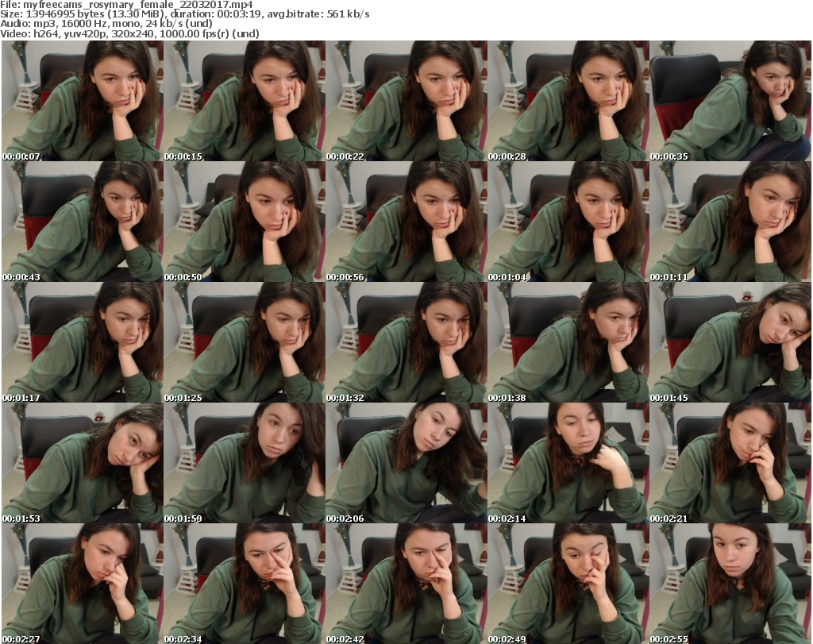Choose the frame stamped 00:01:59
This screenshot has width=813, height=644.
click(x=245, y=464)
